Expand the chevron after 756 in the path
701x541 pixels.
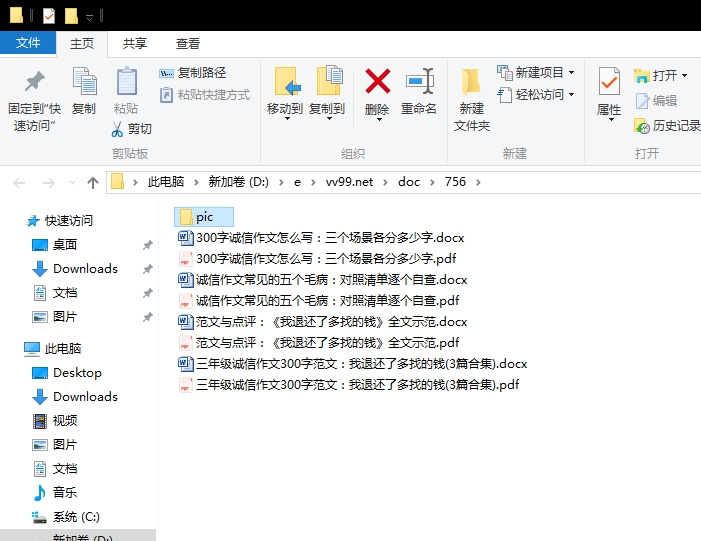pyautogui.click(x=478, y=182)
